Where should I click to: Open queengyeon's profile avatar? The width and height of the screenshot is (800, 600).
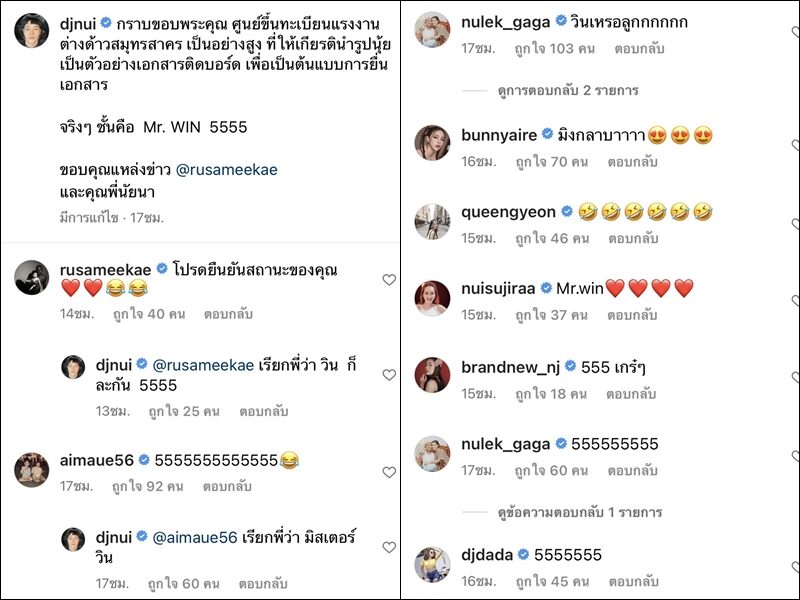432,221
